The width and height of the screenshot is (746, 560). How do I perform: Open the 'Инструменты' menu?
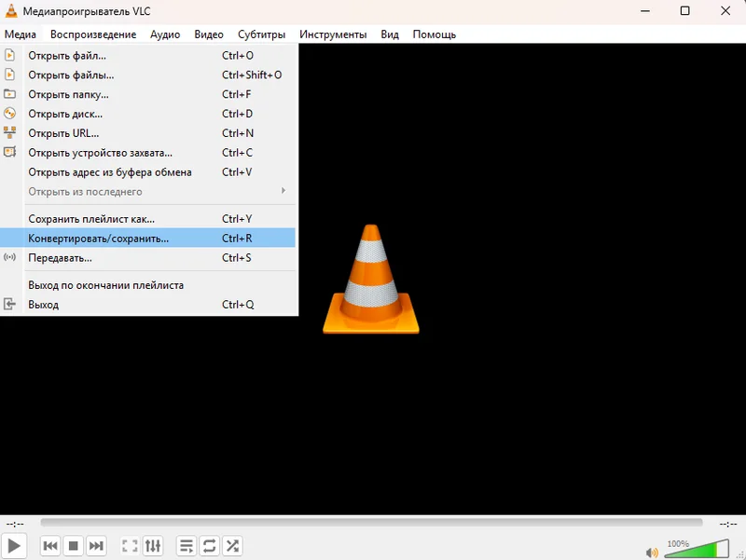coord(333,34)
